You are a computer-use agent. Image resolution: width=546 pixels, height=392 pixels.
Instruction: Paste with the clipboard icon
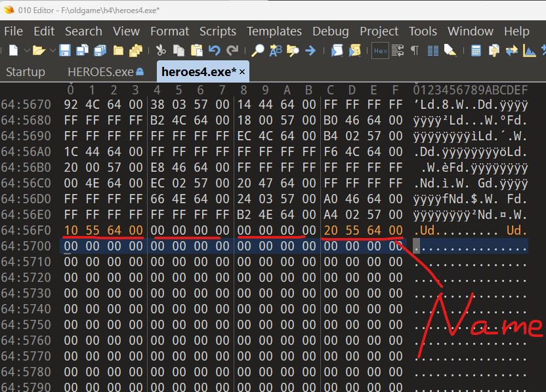click(x=197, y=50)
